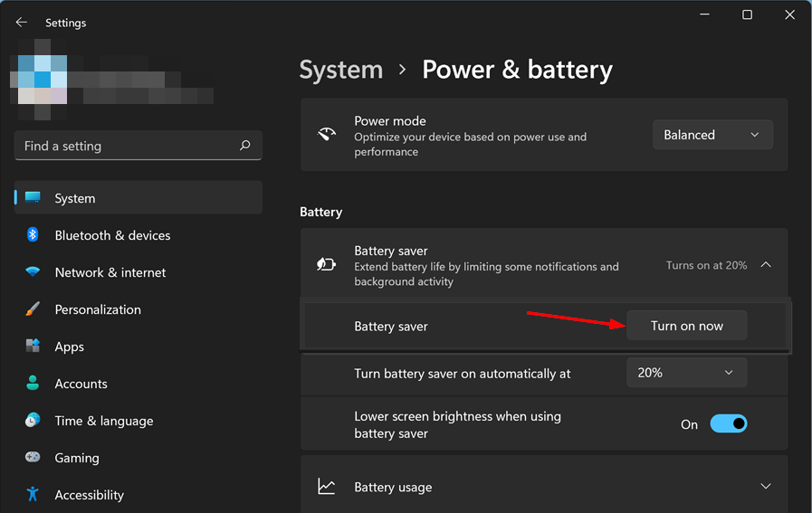The height and width of the screenshot is (513, 812).
Task: Expand the Battery usage section
Action: click(766, 487)
